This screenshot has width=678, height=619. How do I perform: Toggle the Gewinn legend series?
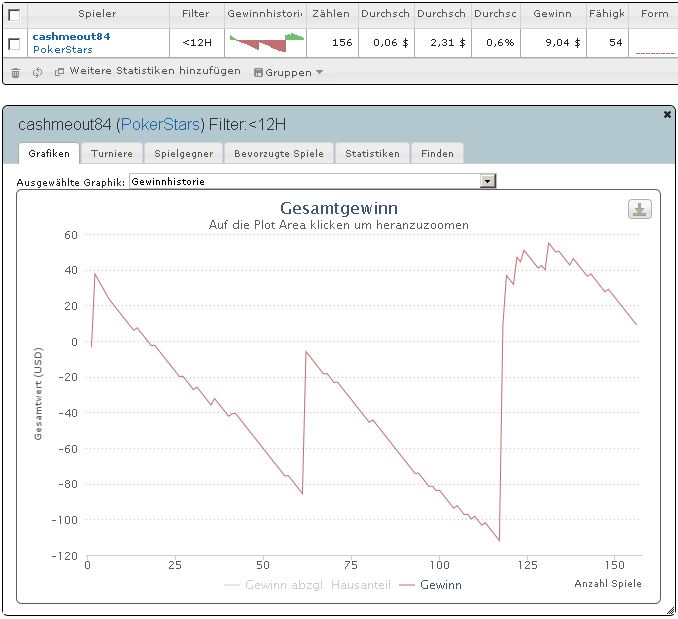point(431,585)
